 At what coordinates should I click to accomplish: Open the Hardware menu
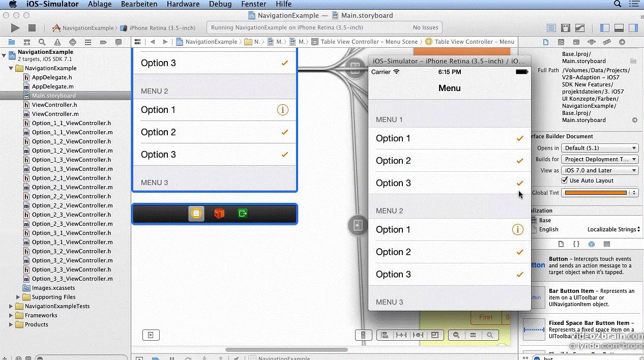coord(183,4)
